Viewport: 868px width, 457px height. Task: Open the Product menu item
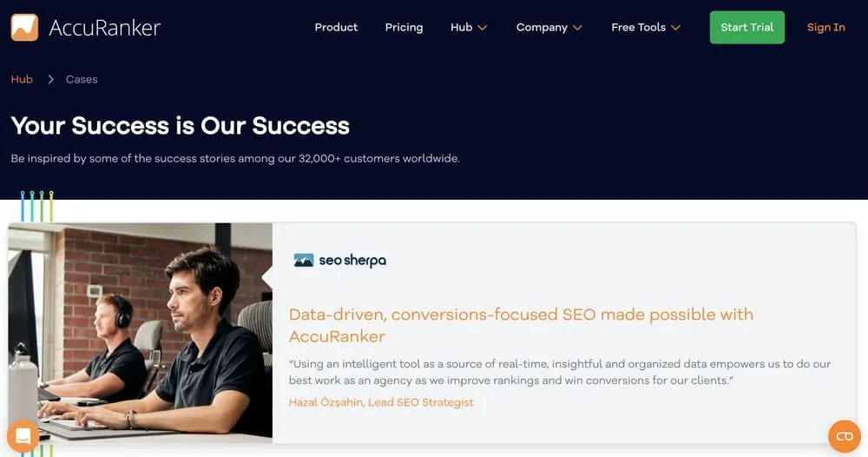click(336, 27)
